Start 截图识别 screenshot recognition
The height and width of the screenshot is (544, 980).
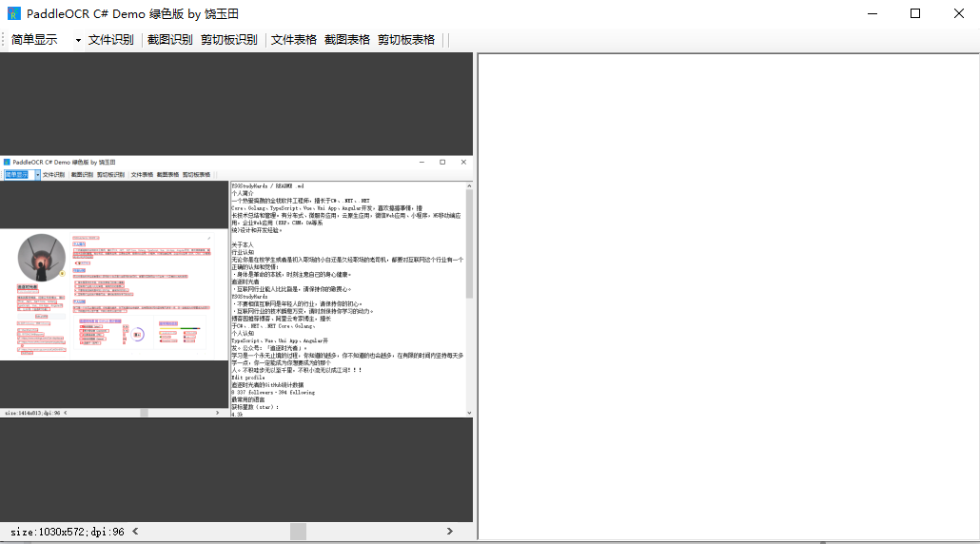(169, 40)
